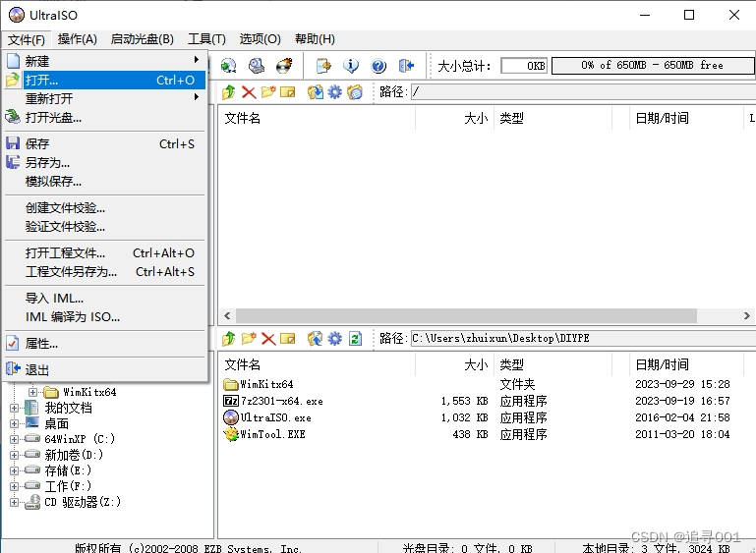Open the blue info bubble icon
Viewport: 756px width, 553px height.
point(351,66)
